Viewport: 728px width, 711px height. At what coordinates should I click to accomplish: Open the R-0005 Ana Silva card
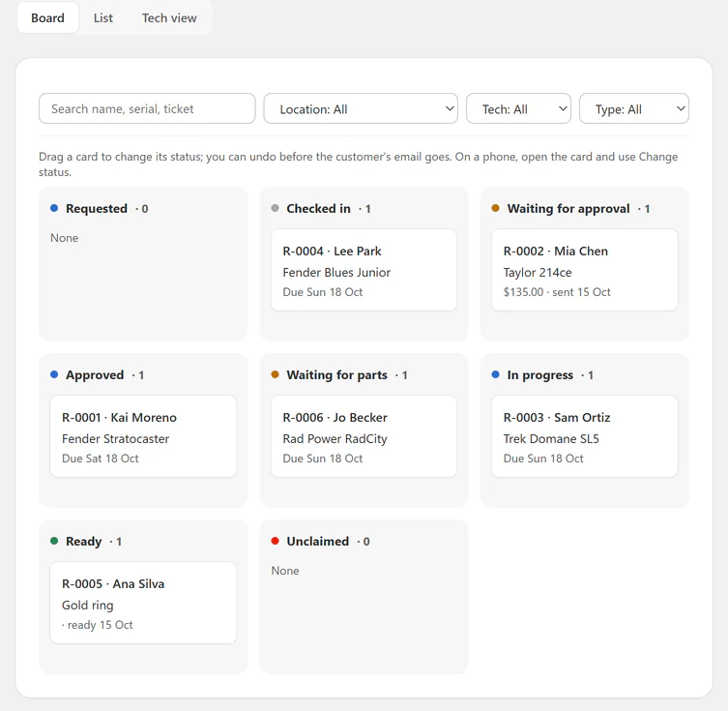[143, 603]
